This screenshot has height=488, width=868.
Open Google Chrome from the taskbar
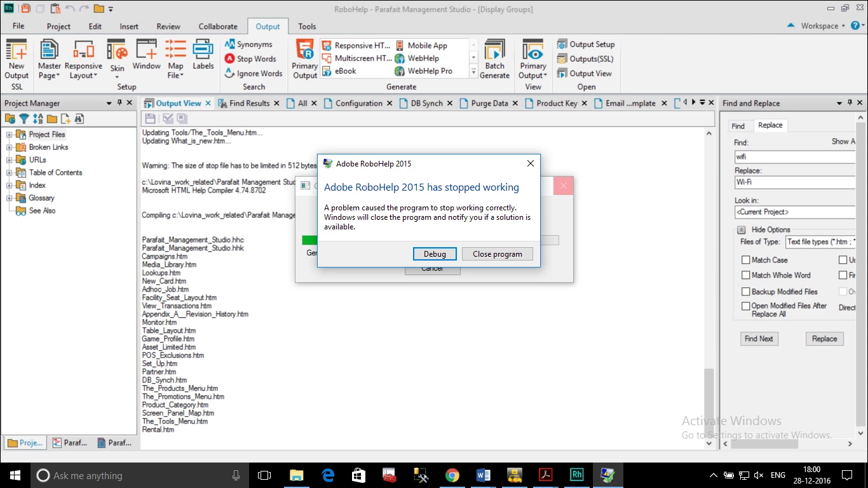[452, 475]
